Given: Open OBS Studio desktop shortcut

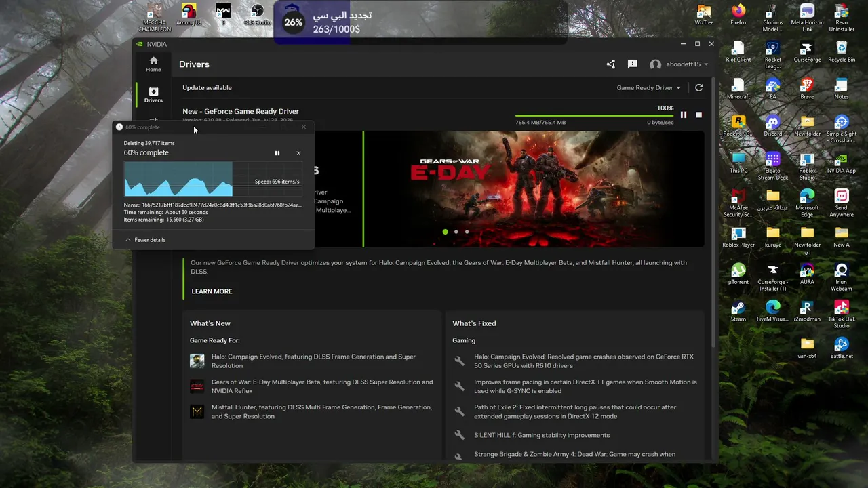Looking at the screenshot, I should [x=257, y=15].
